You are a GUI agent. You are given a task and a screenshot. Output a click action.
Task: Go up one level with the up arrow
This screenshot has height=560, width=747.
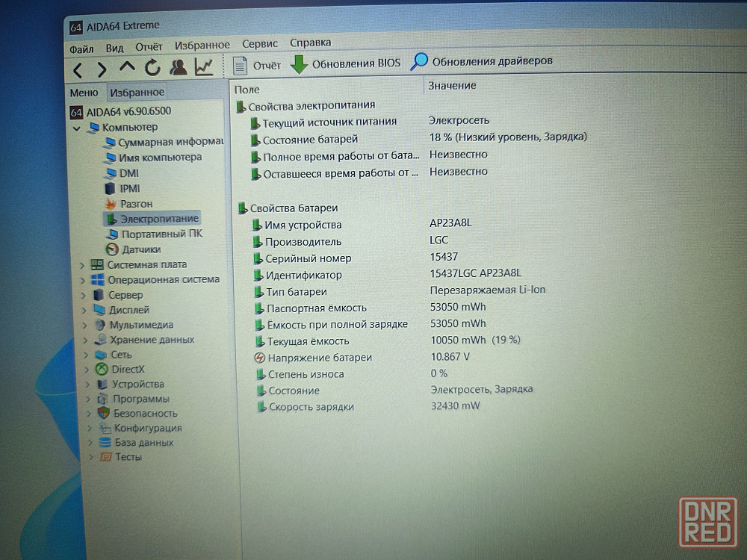tap(127, 68)
